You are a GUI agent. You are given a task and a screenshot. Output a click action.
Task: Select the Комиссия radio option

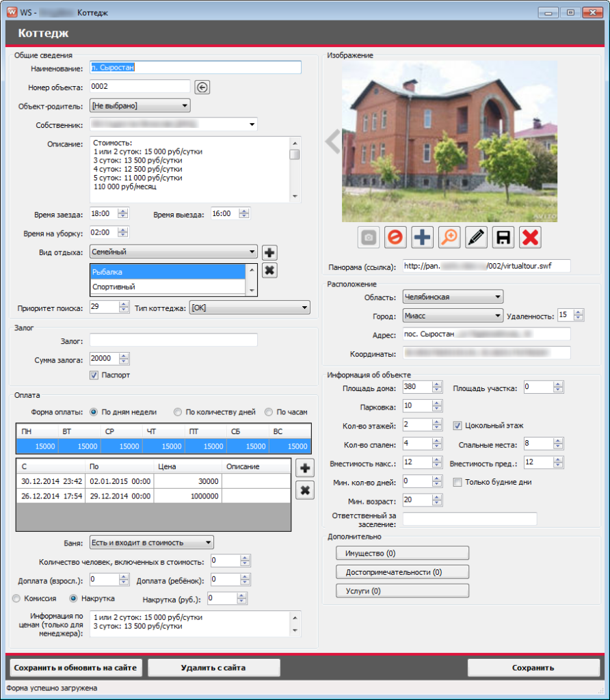coord(16,599)
